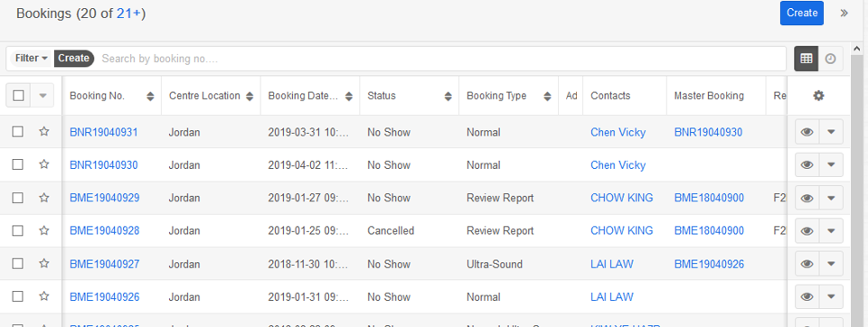
Task: Open contact LAI LAW in BME19040927 row
Action: 612,264
